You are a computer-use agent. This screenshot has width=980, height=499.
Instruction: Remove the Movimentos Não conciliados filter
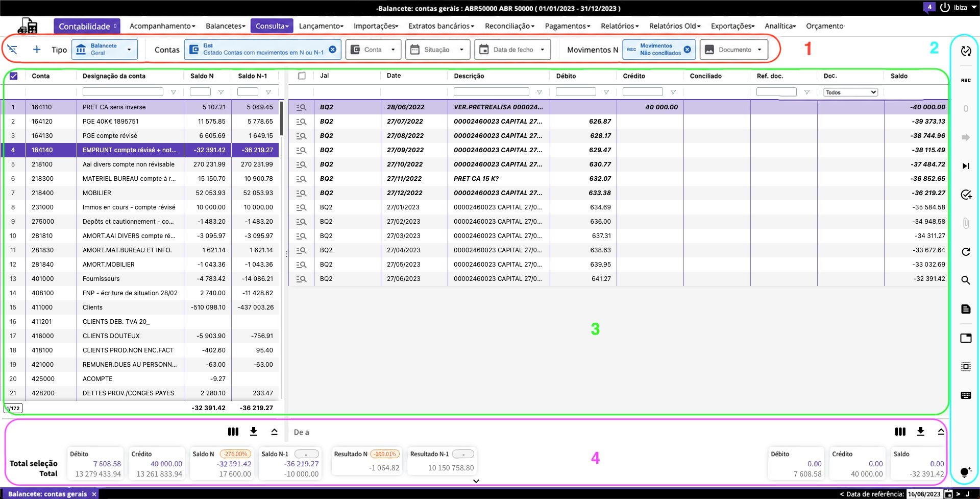coord(688,50)
